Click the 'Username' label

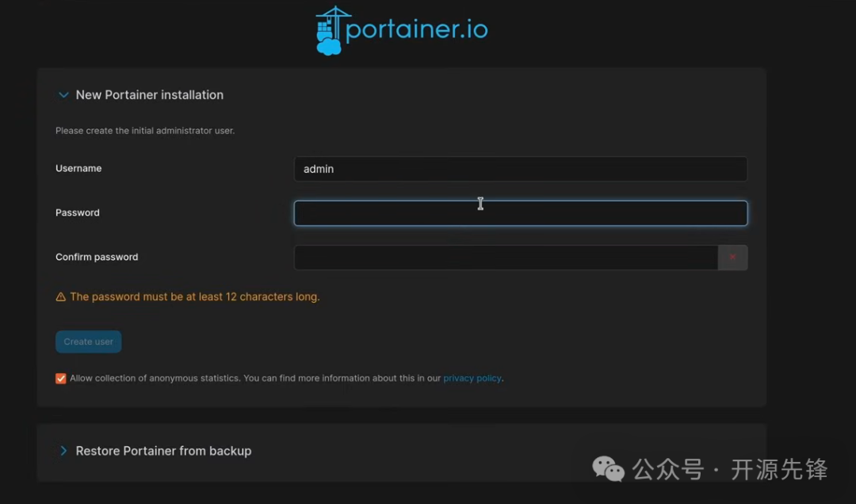(x=78, y=168)
